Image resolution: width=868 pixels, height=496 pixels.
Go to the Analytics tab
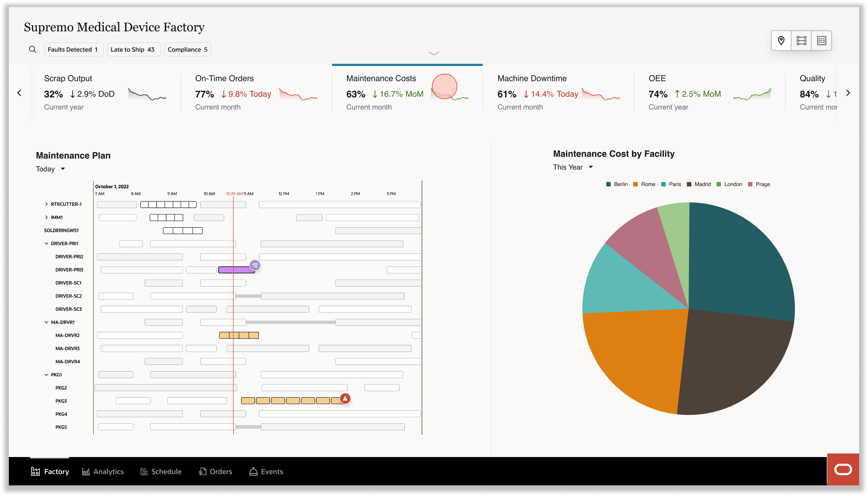pos(103,472)
